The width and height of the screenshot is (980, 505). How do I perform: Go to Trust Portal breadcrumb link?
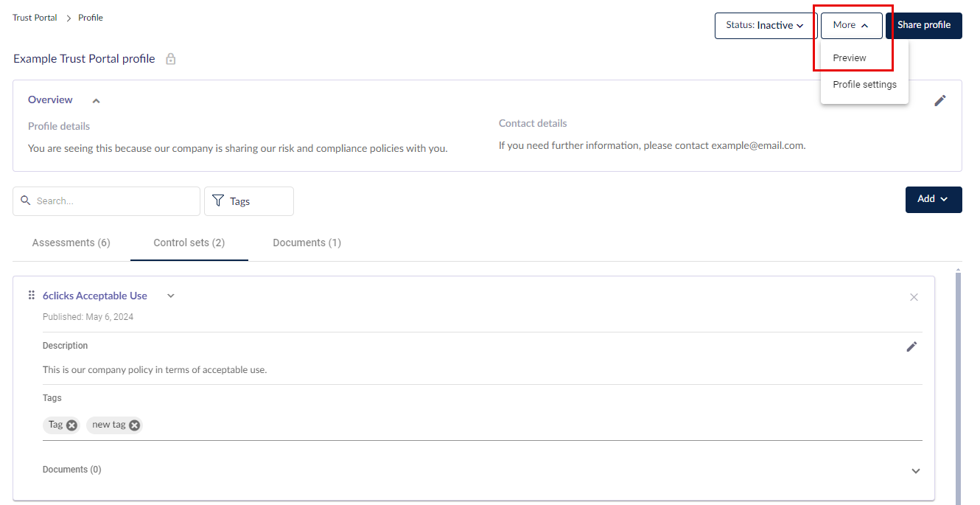(x=35, y=18)
